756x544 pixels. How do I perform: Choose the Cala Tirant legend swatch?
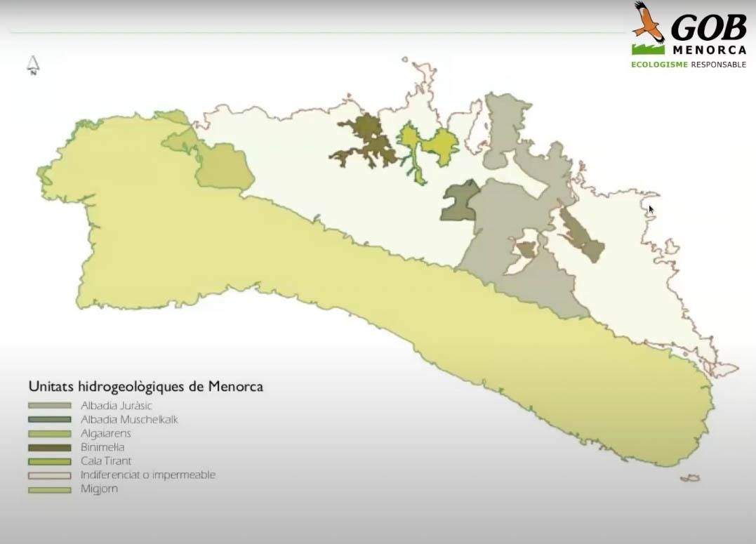[x=50, y=461]
